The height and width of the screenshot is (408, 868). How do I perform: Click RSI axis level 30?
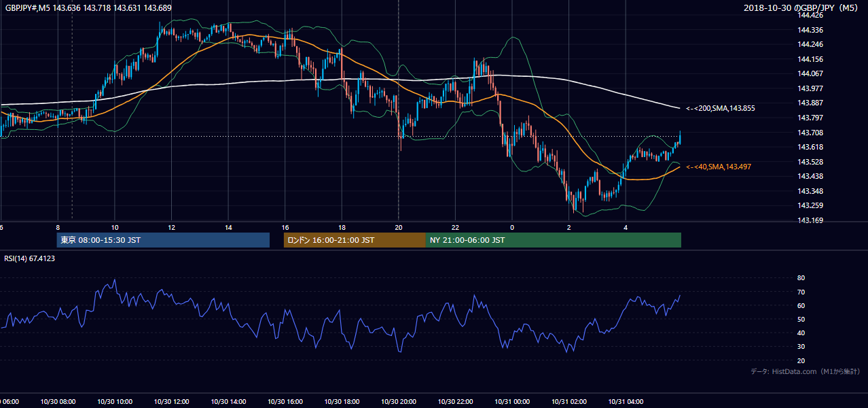[x=801, y=346]
